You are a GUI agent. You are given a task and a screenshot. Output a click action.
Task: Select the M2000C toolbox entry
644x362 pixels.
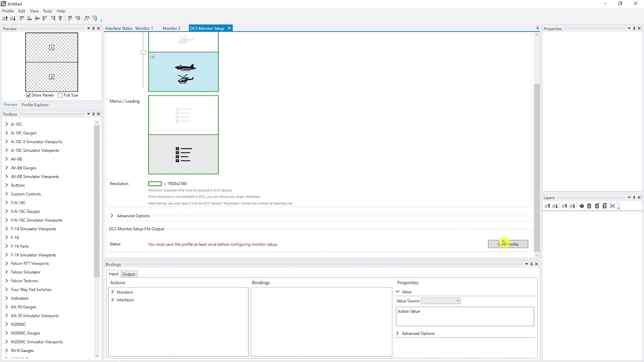[18, 324]
